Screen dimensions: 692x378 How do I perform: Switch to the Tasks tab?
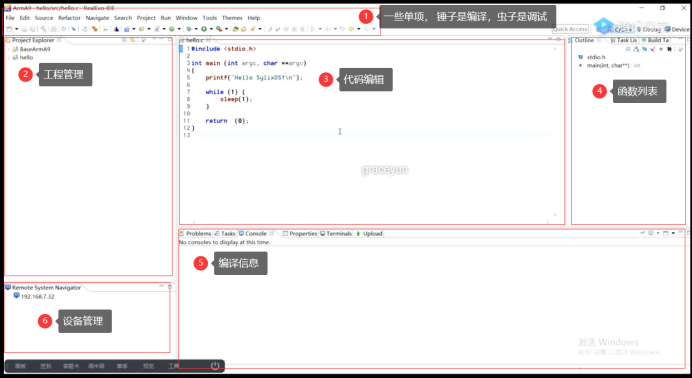(x=225, y=233)
